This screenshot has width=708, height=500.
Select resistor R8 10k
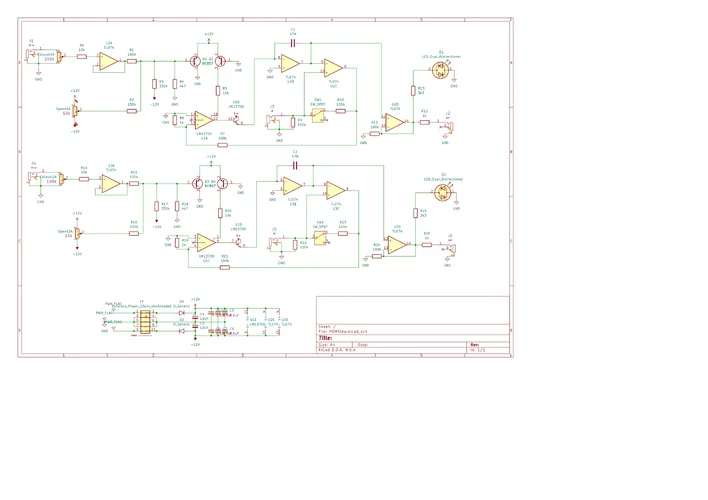pyautogui.click(x=82, y=56)
